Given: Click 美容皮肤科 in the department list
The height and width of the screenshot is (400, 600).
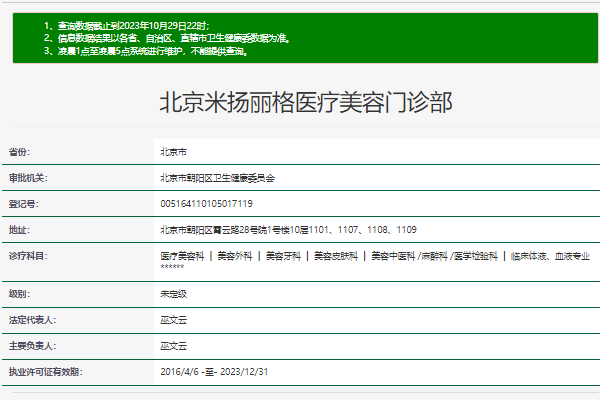Looking at the screenshot, I should (x=336, y=256).
